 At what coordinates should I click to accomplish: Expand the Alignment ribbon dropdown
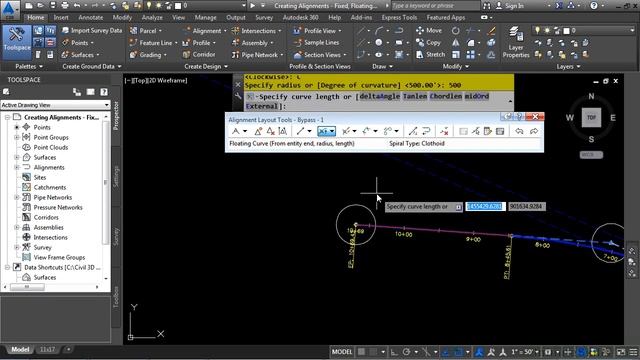(225, 31)
